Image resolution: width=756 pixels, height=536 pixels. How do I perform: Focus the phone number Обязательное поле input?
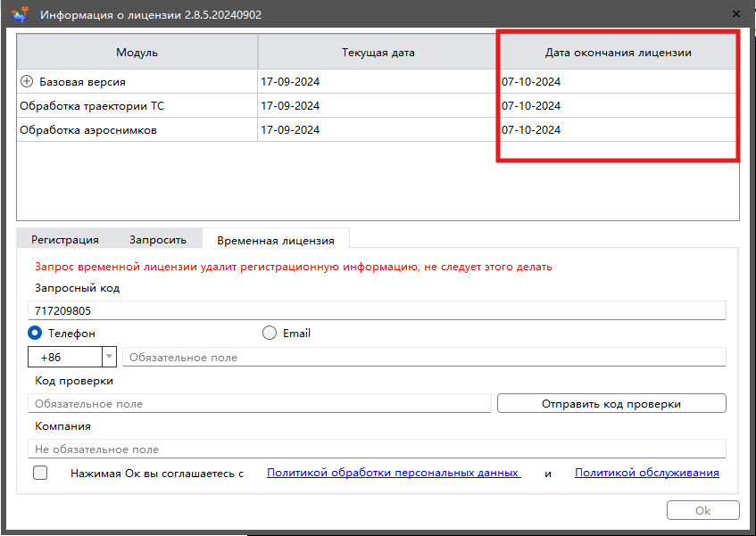coord(424,357)
